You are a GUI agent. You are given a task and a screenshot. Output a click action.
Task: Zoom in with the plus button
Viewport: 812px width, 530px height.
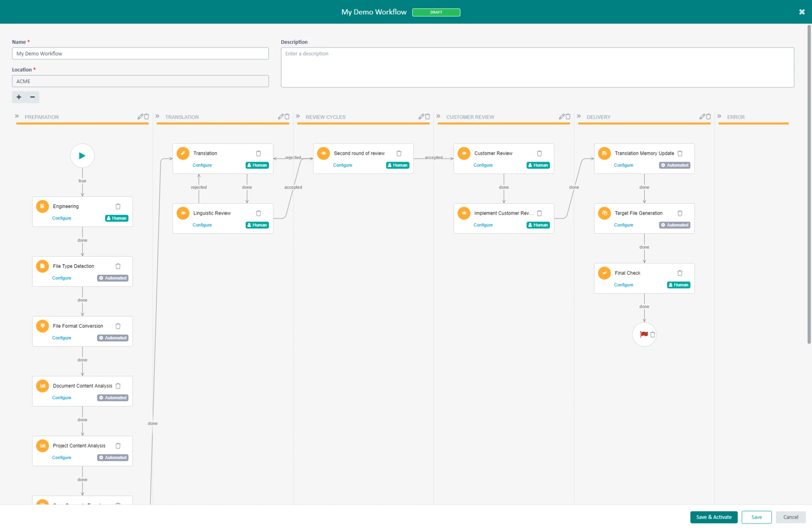[x=19, y=97]
